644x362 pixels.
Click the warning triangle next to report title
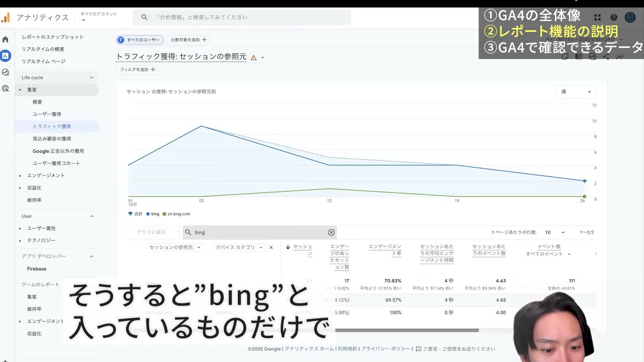(254, 58)
